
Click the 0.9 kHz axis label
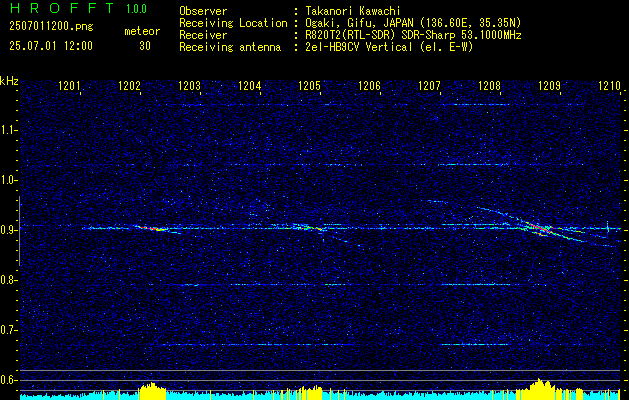(x=7, y=230)
